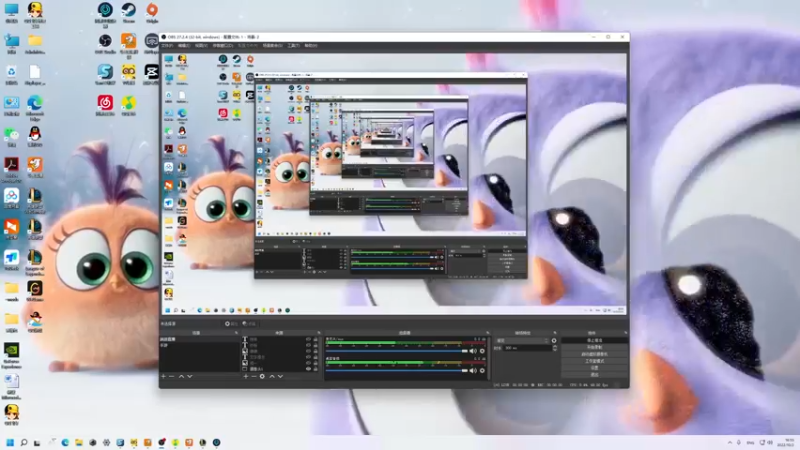Toggle visibility eye of the first source row
This screenshot has width=800, height=450.
point(308,339)
